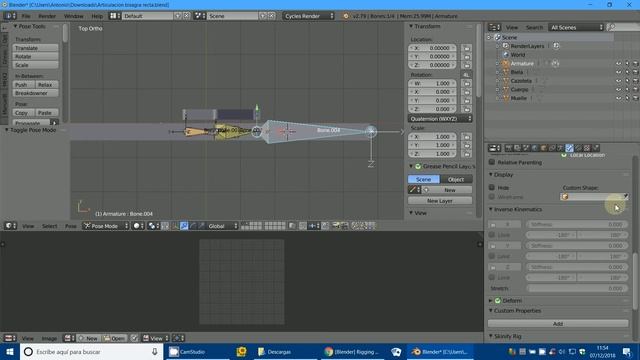Toggle visibility eye for Cazoleta
Image resolution: width=640 pixels, height=360 pixels.
(619, 81)
